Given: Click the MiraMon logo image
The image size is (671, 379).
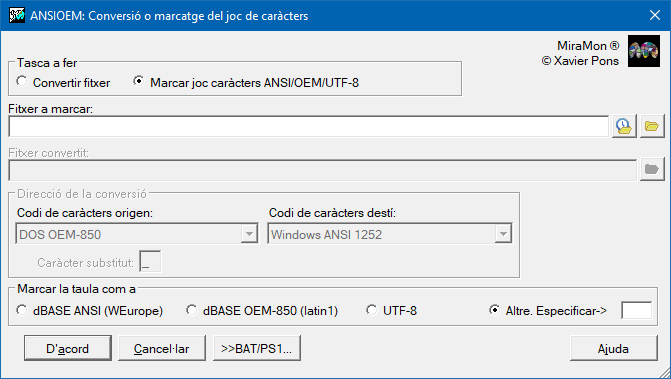Looking at the screenshot, I should coord(644,51).
